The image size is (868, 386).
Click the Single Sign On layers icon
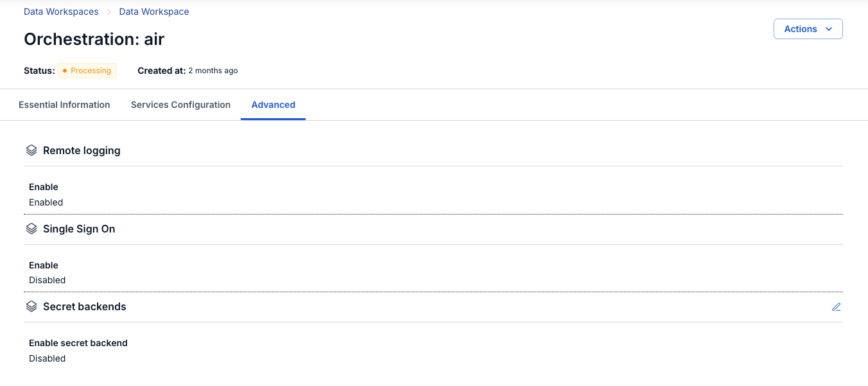point(31,229)
